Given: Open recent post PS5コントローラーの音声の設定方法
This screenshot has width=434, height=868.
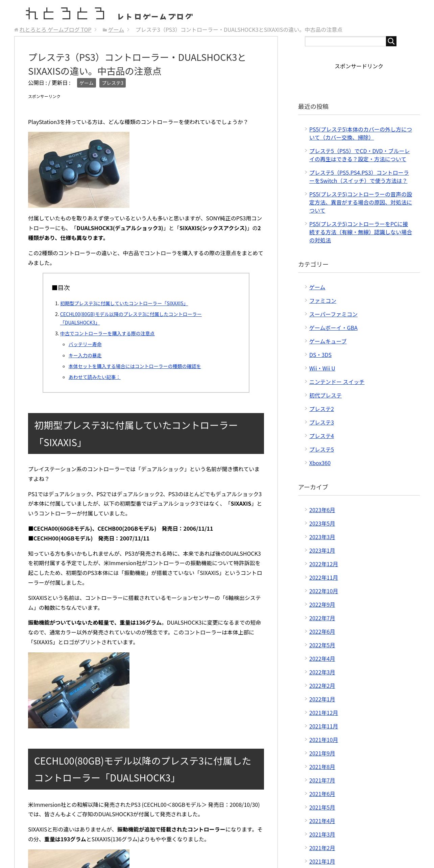Looking at the screenshot, I should (361, 202).
